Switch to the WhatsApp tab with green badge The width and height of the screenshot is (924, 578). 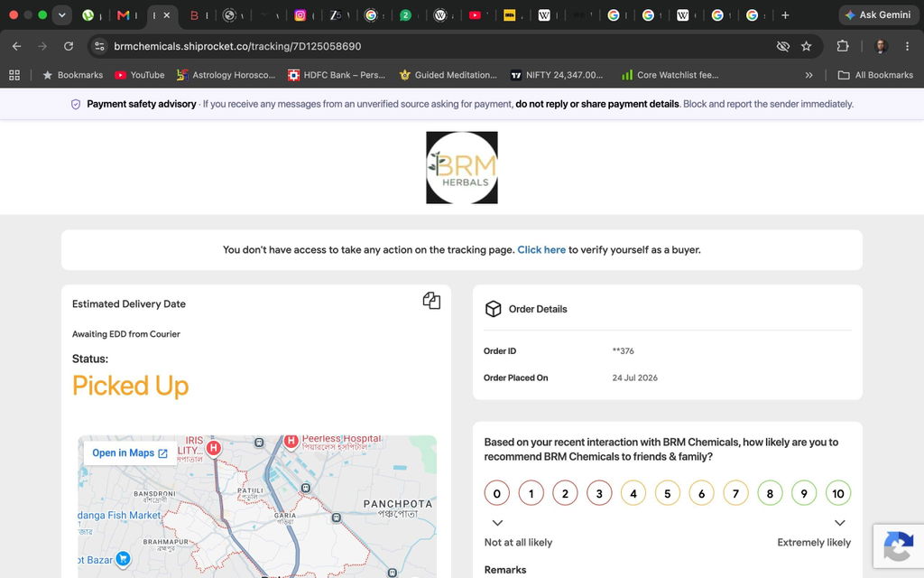pos(405,15)
